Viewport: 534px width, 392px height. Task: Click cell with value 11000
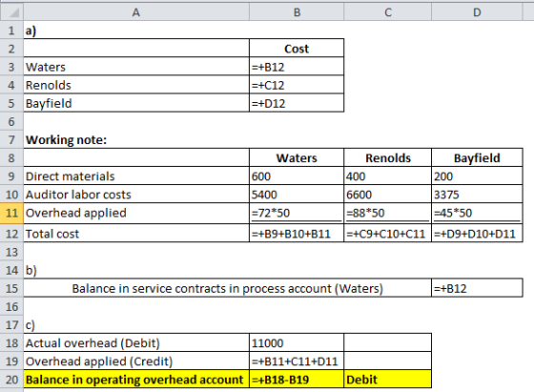[297, 342]
